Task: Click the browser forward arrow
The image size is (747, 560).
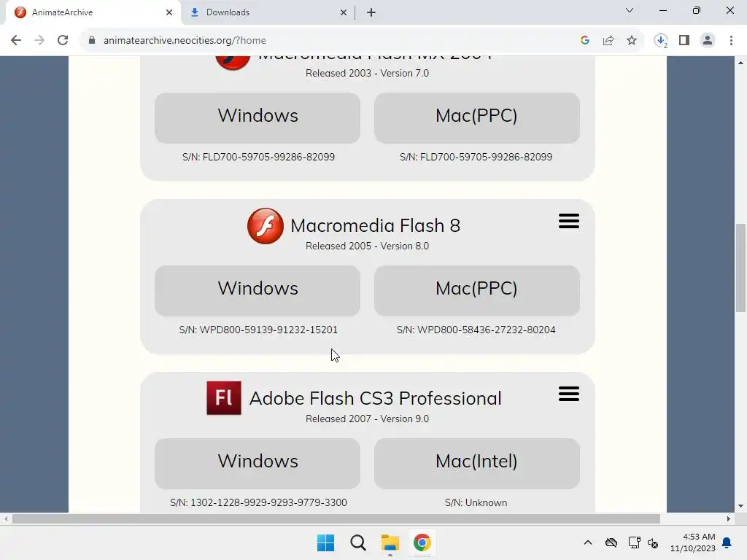Action: (x=39, y=41)
